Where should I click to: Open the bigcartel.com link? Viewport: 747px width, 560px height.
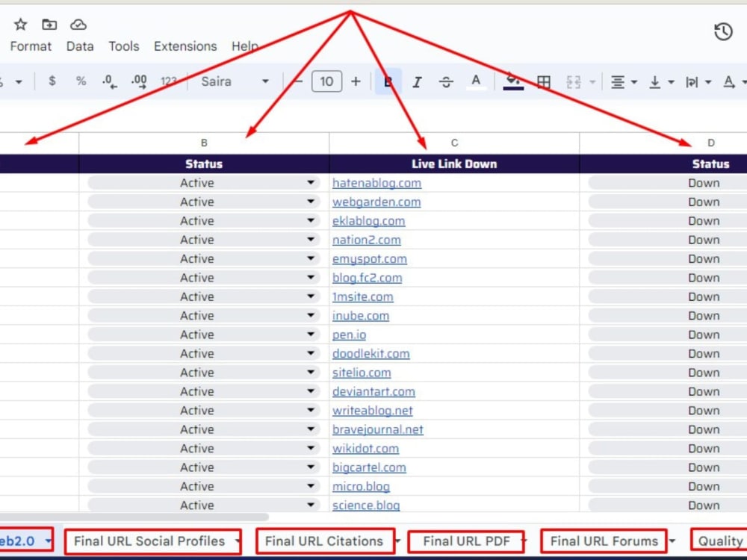[369, 467]
